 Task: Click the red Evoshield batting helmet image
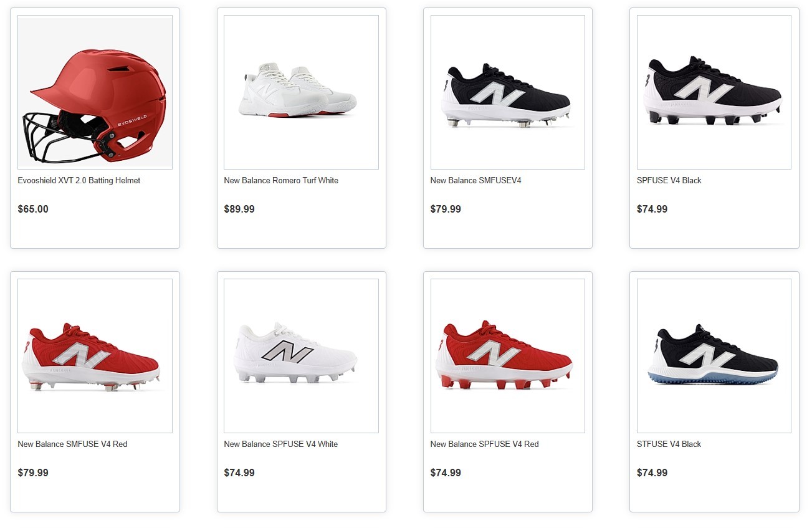coord(95,92)
